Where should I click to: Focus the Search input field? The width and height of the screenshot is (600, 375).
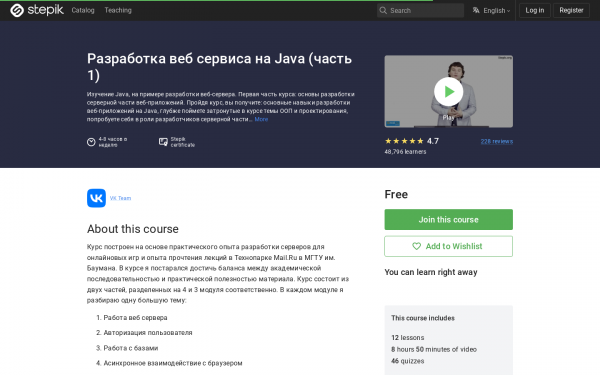(420, 10)
